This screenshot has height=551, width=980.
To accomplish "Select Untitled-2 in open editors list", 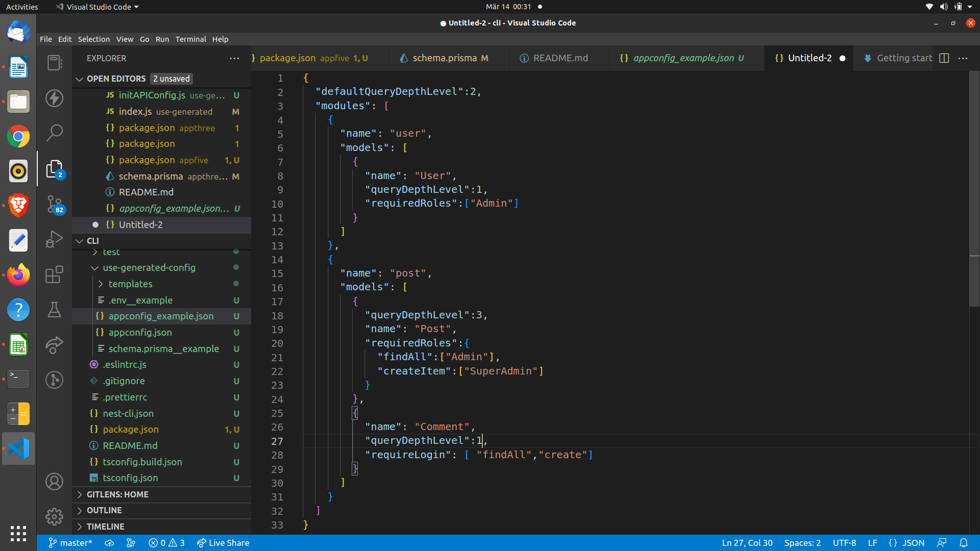I will point(162,225).
